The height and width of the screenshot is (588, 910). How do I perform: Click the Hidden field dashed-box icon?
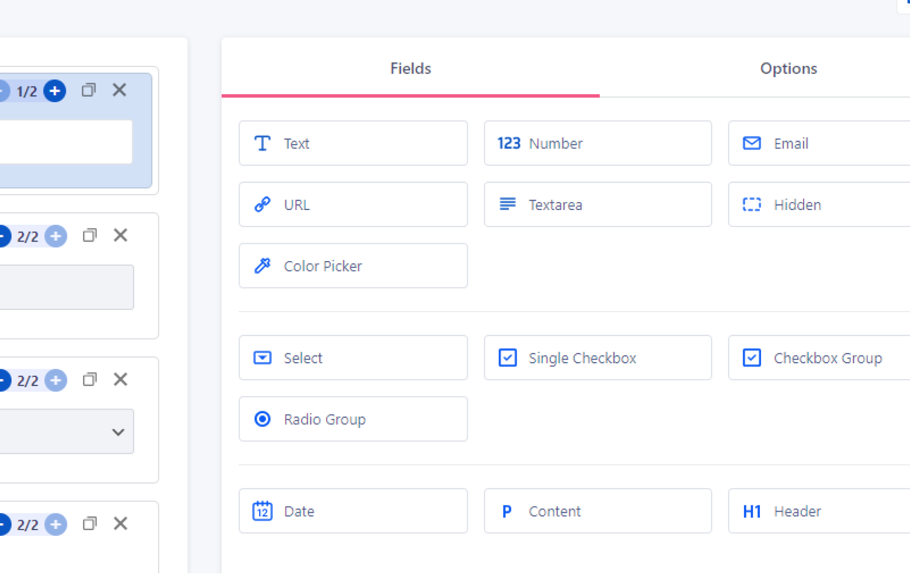[751, 204]
